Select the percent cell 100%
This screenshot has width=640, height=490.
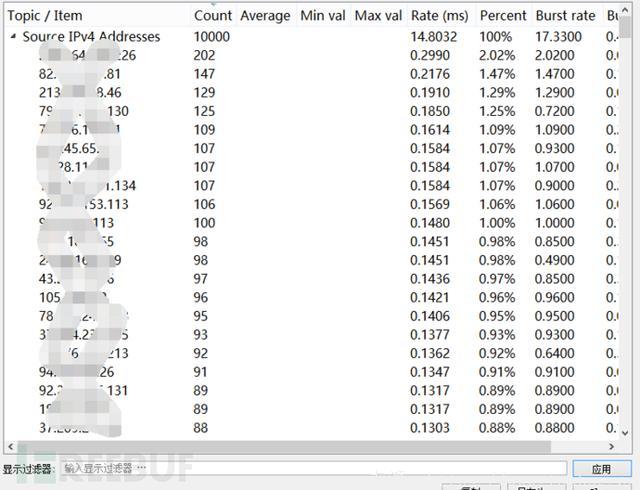[x=496, y=37]
